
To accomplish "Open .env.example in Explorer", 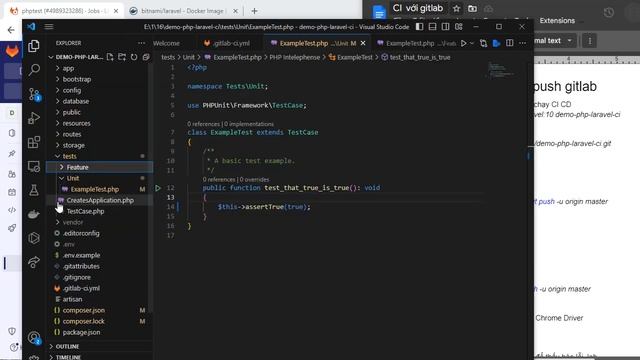I will pyautogui.click(x=81, y=255).
